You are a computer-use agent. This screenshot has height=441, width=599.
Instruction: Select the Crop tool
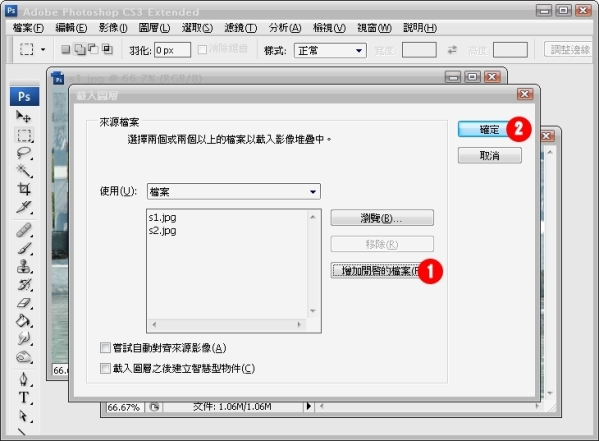pos(24,189)
